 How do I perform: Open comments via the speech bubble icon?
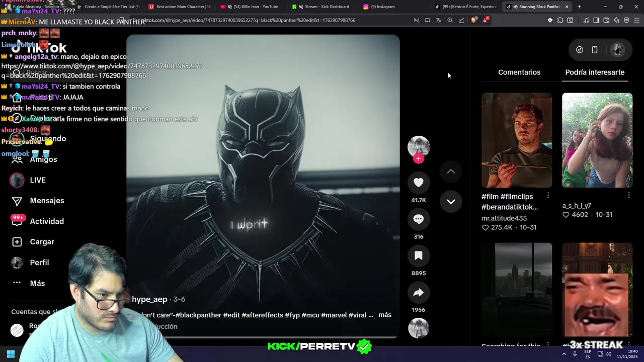[x=419, y=219]
